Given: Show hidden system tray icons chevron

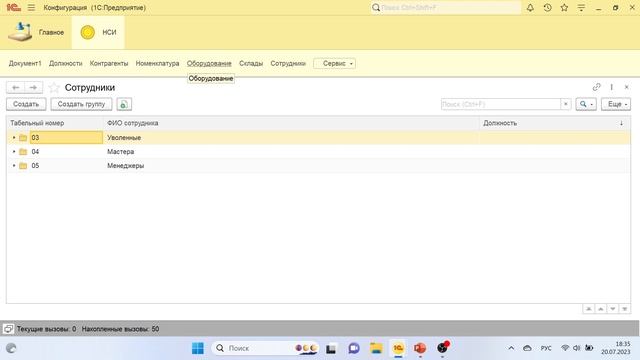Looking at the screenshot, I should pyautogui.click(x=511, y=348).
